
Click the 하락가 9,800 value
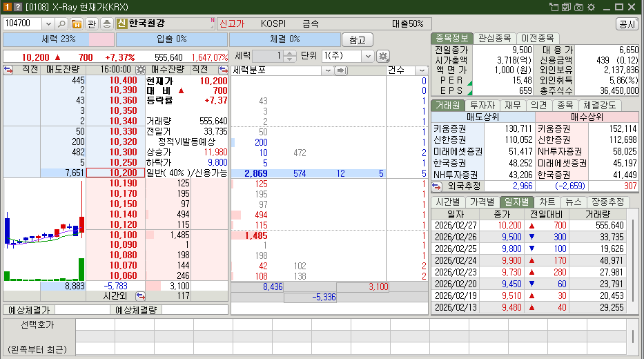pos(217,163)
